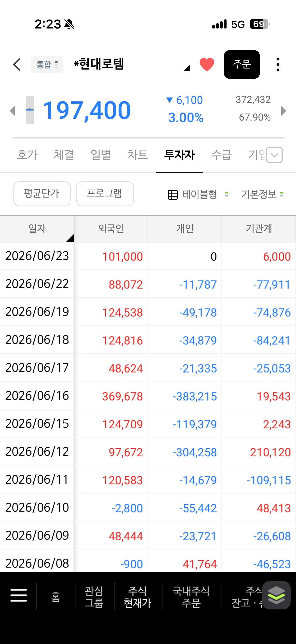Switch to the 일별 tab
The image size is (296, 644).
coord(101,155)
